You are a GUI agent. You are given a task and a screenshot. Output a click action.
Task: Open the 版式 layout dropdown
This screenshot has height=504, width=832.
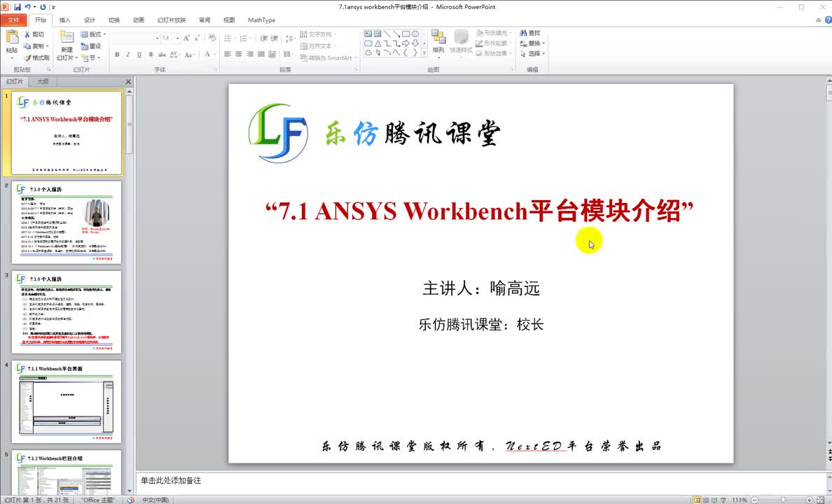click(x=93, y=34)
